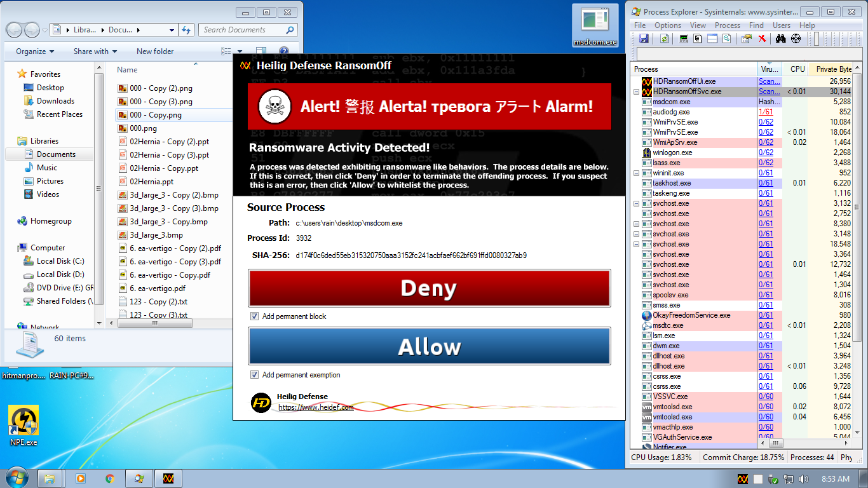Open recent pages dropdown beside navigation arrows

click(x=44, y=30)
